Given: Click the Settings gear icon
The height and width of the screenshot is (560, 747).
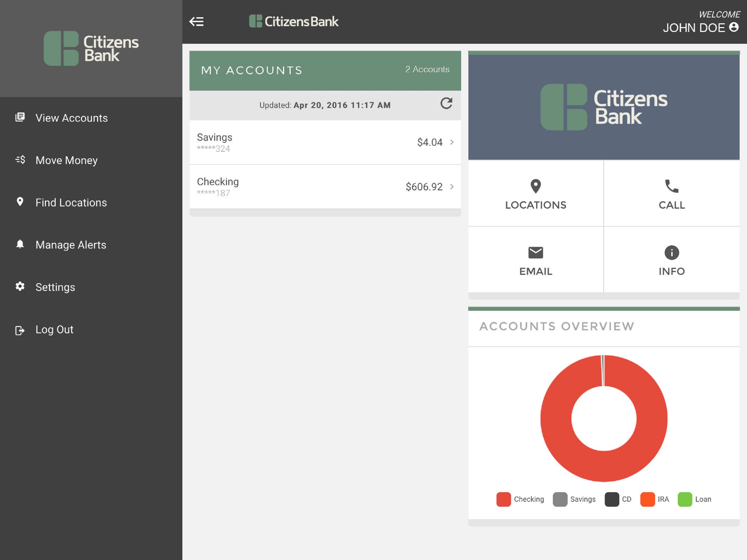Looking at the screenshot, I should 20,286.
